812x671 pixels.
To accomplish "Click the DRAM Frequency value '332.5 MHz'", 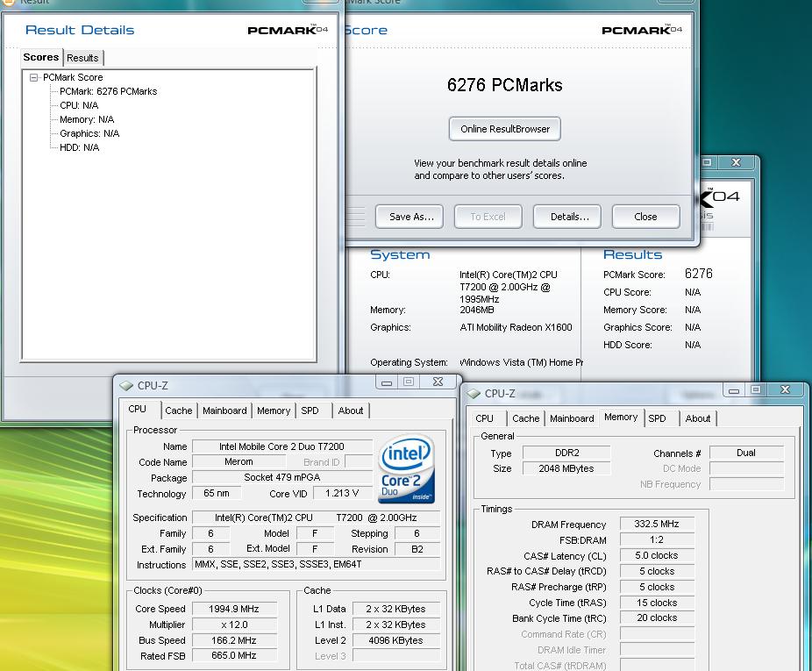I will (x=657, y=524).
